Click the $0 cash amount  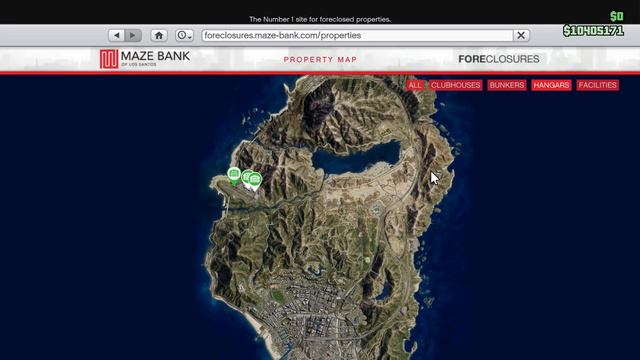point(617,16)
